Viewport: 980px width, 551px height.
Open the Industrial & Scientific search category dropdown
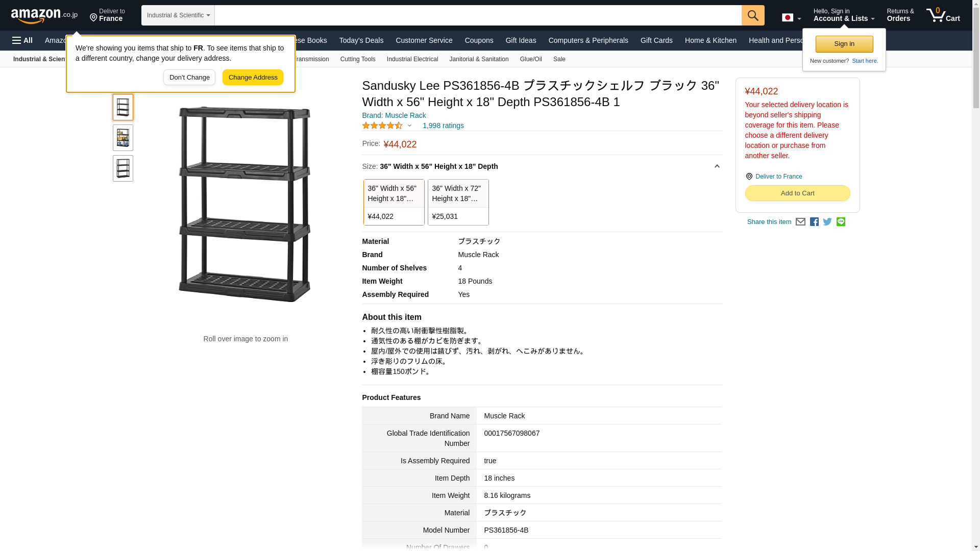pos(178,15)
